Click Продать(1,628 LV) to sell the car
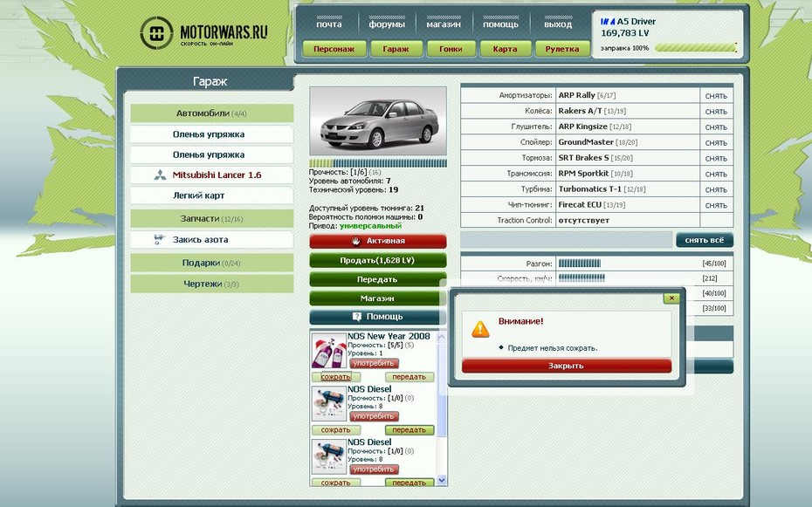 point(378,260)
